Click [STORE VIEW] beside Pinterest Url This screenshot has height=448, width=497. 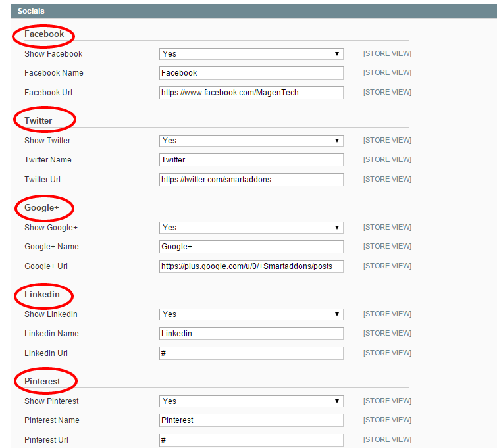click(x=387, y=439)
